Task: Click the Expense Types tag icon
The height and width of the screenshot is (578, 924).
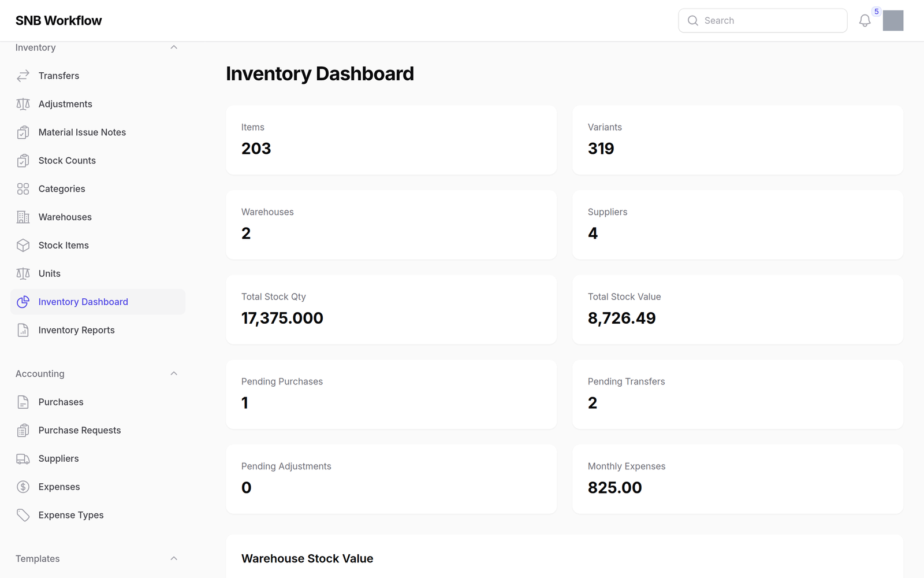Action: tap(23, 515)
